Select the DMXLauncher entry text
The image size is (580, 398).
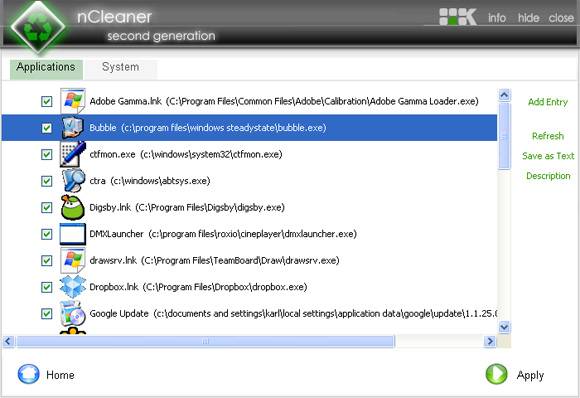[223, 234]
